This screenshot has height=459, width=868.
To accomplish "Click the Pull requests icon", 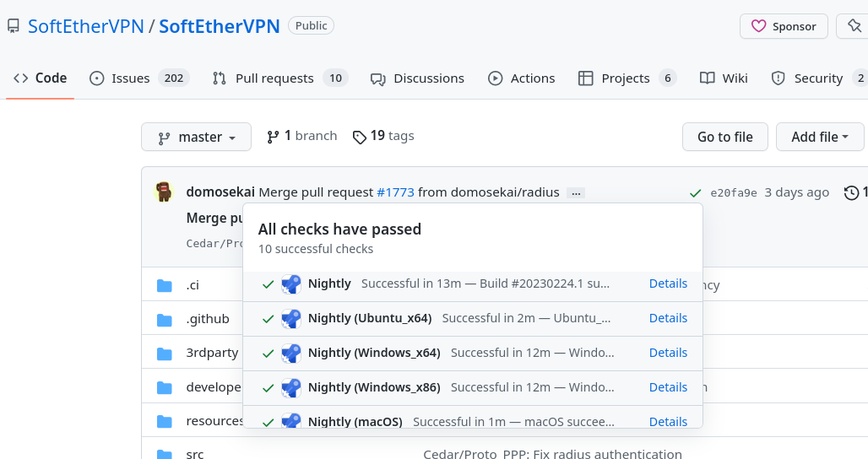I will [x=220, y=78].
